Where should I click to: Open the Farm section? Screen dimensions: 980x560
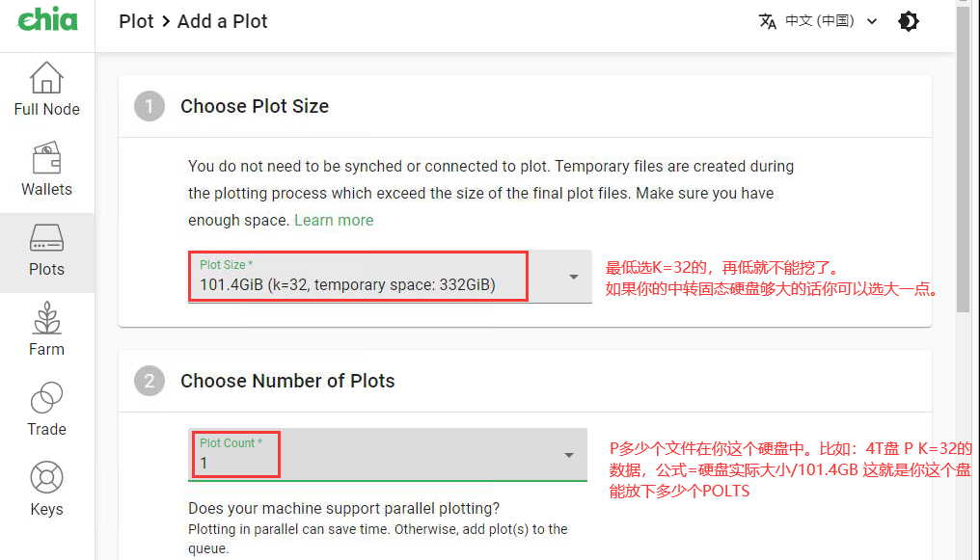click(46, 331)
